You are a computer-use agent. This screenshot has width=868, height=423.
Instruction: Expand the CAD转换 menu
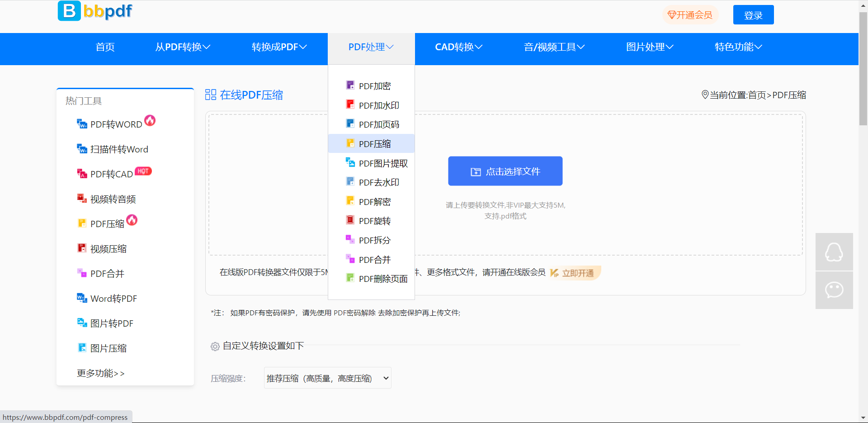click(x=459, y=47)
